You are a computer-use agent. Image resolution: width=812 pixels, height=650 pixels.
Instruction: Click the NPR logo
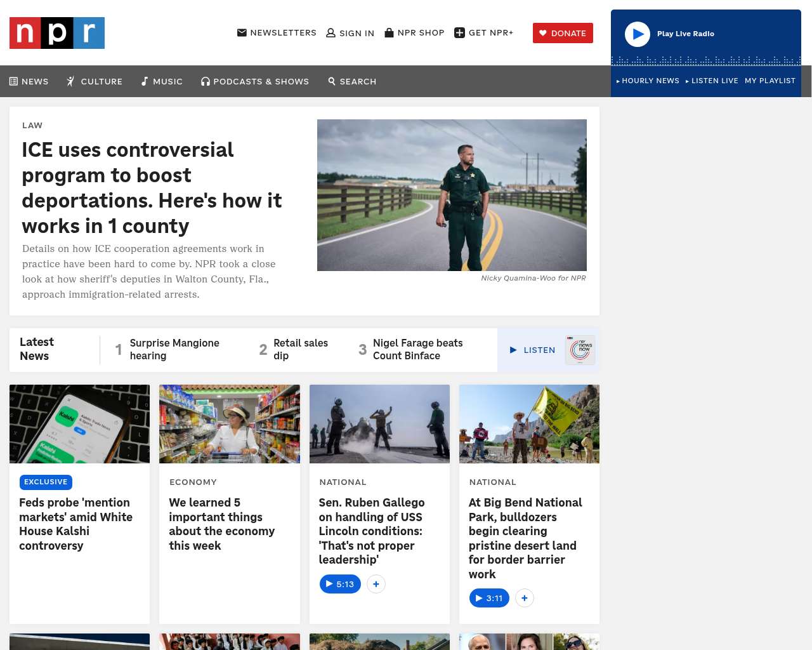57,33
